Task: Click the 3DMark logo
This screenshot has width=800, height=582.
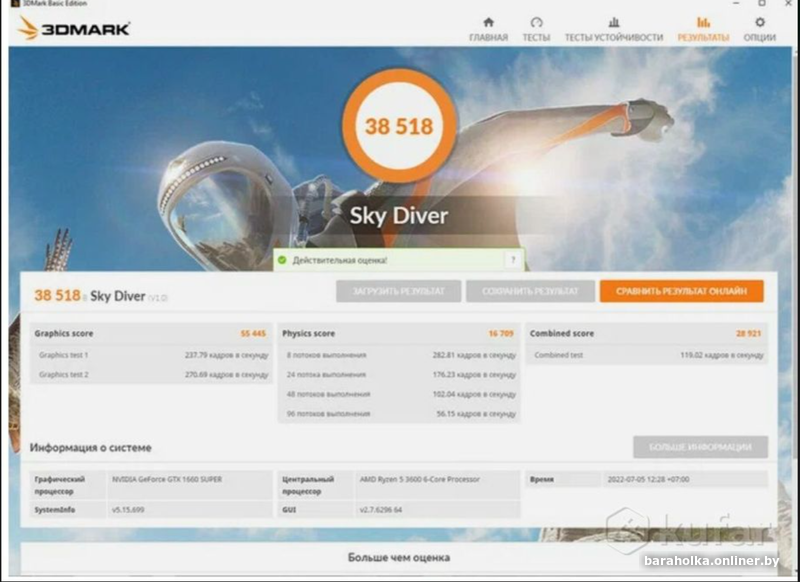Action: pyautogui.click(x=74, y=28)
